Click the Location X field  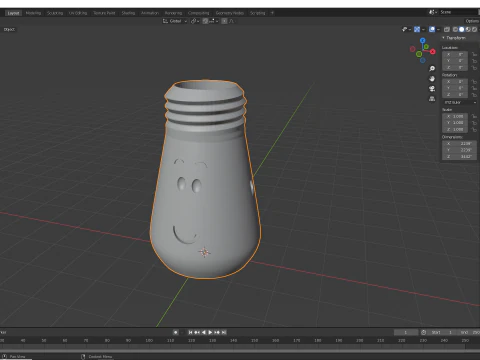tap(455, 54)
